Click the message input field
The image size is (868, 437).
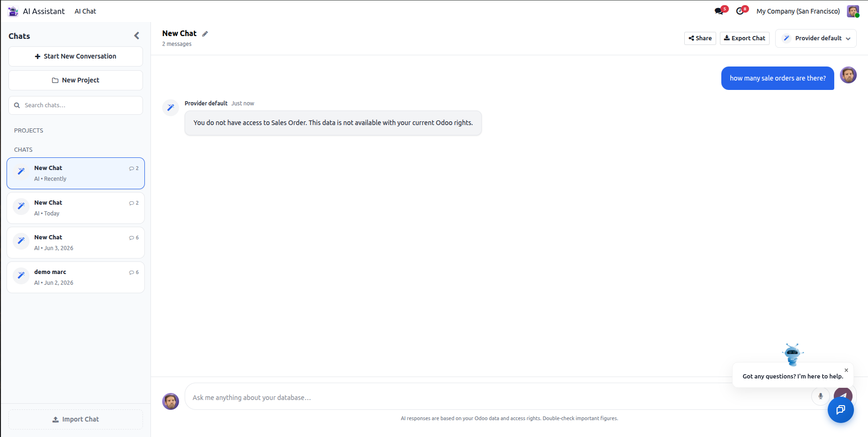coord(497,398)
